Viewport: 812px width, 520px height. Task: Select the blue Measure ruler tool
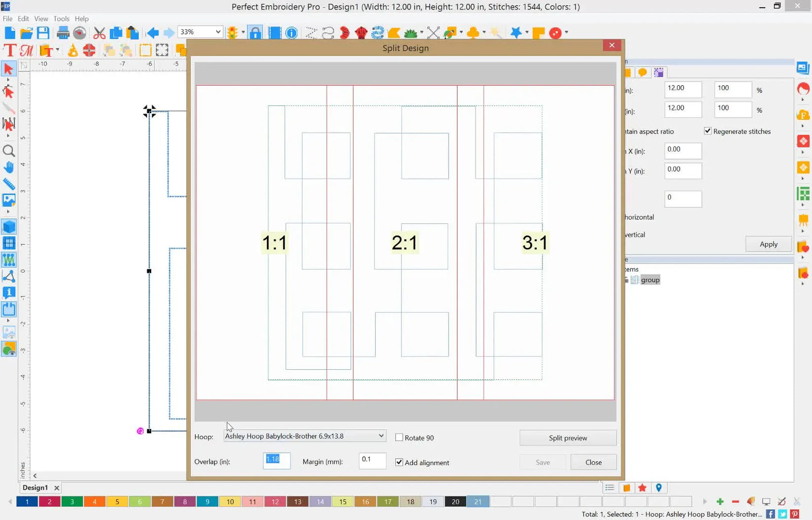(x=9, y=184)
